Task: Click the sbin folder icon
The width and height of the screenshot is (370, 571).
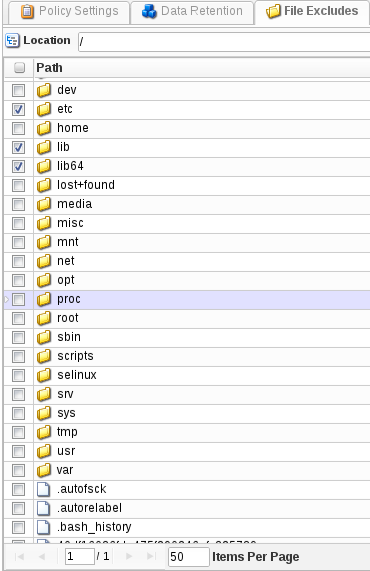Action: coord(44,337)
